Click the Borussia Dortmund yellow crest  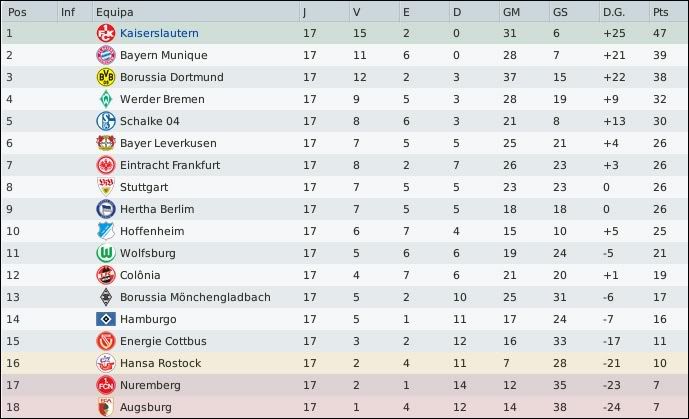click(105, 77)
